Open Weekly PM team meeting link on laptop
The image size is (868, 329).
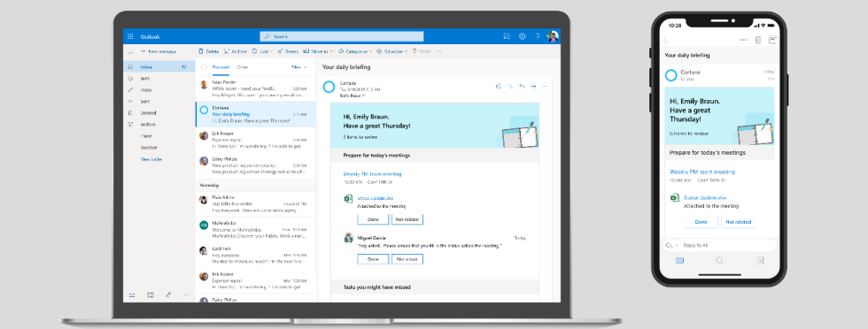[x=372, y=174]
